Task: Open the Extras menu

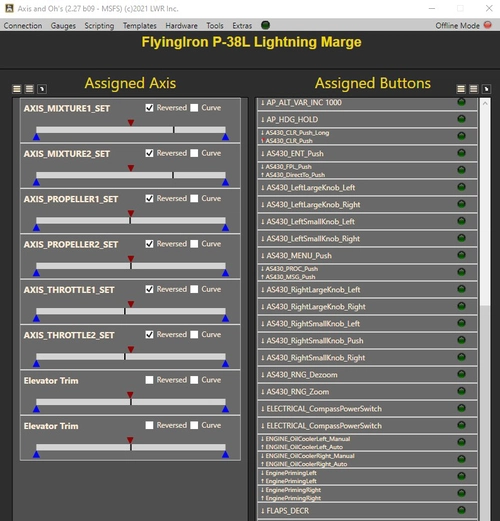Action: [242, 26]
